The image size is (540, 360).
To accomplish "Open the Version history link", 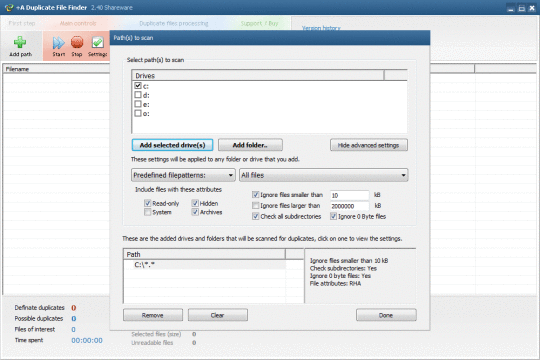I will point(321,28).
